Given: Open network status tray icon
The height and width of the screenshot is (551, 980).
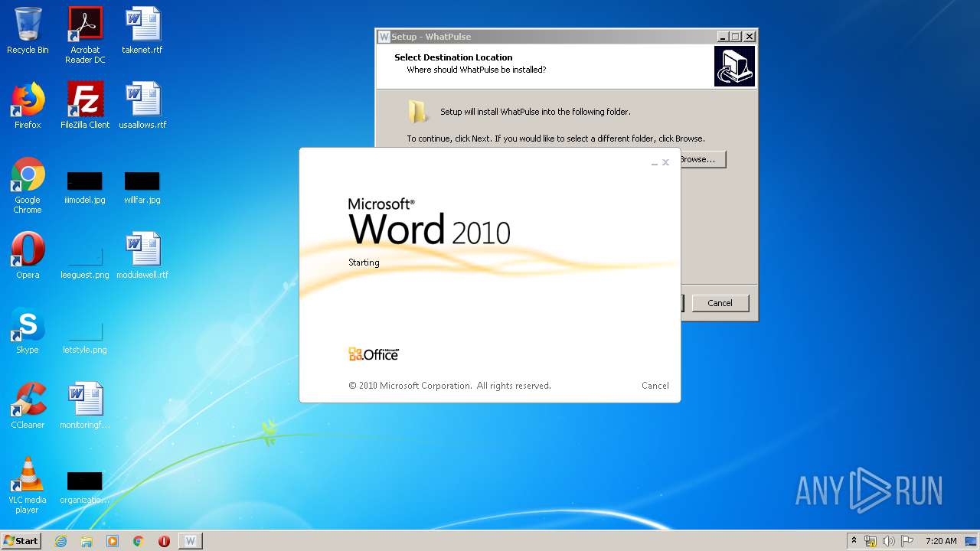Looking at the screenshot, I should pyautogui.click(x=871, y=541).
